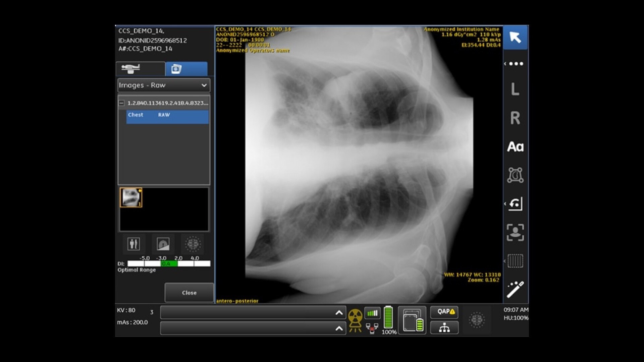The width and height of the screenshot is (644, 362).
Task: Toggle the anti-scatter grid lines icon
Action: (x=516, y=261)
